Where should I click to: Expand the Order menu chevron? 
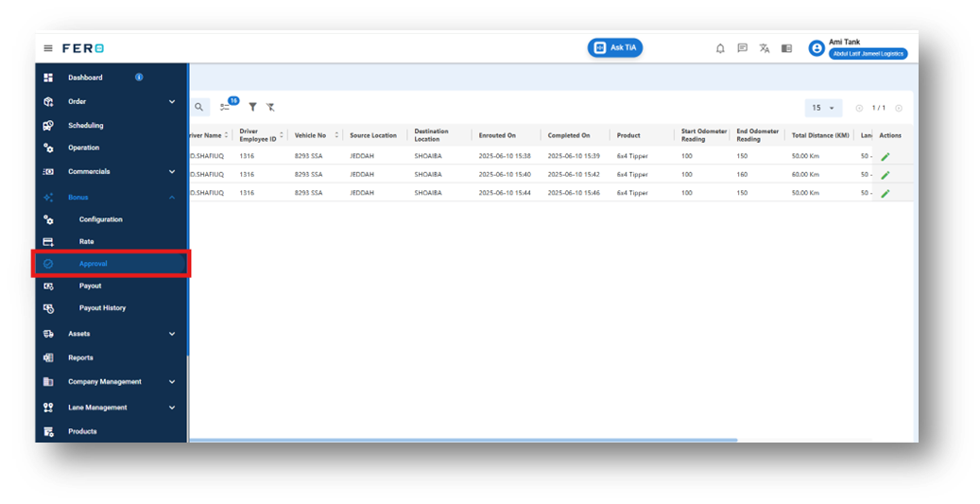172,102
